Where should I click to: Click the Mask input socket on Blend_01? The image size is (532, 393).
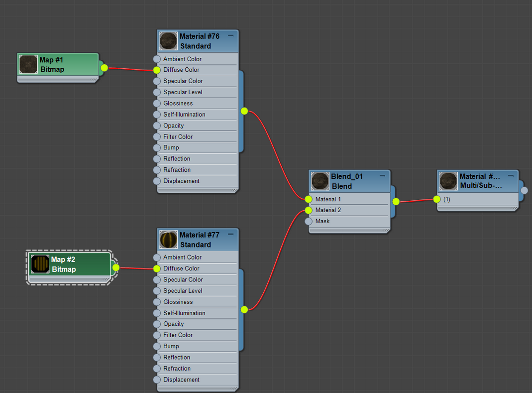coord(309,221)
